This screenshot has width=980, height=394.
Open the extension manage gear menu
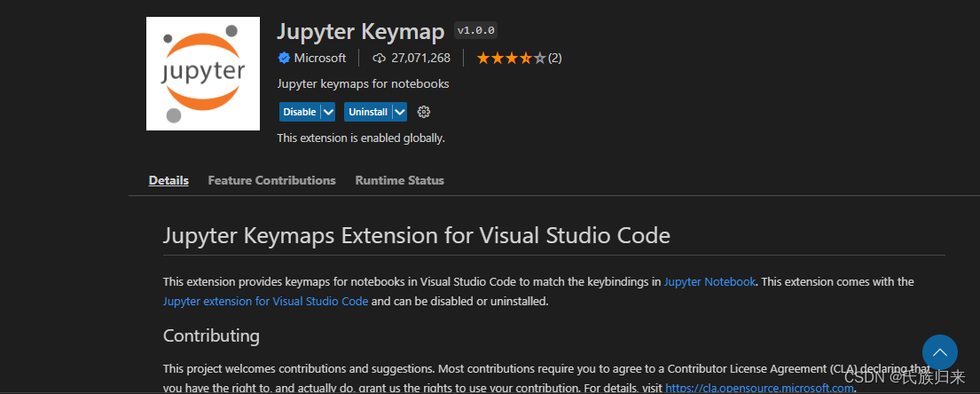[424, 112]
